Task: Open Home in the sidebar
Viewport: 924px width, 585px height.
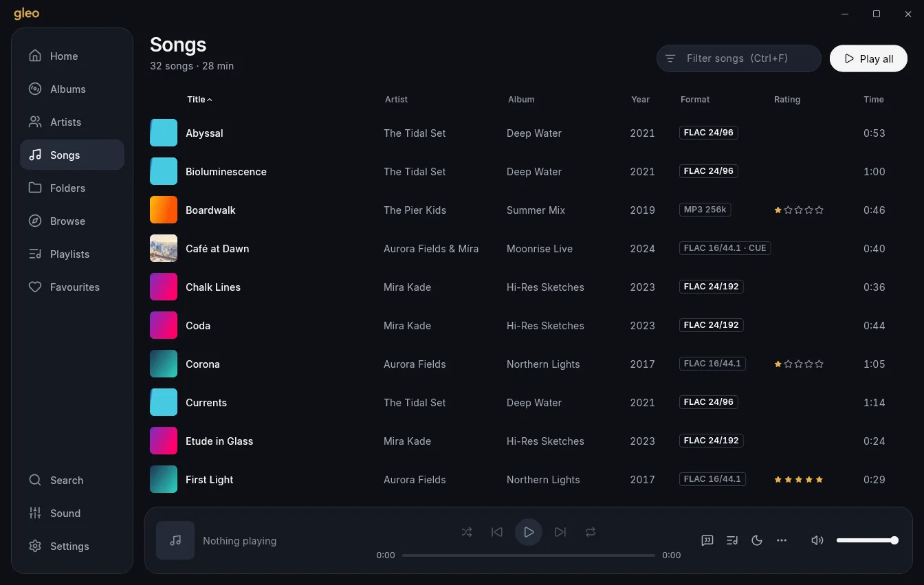Action: click(72, 56)
